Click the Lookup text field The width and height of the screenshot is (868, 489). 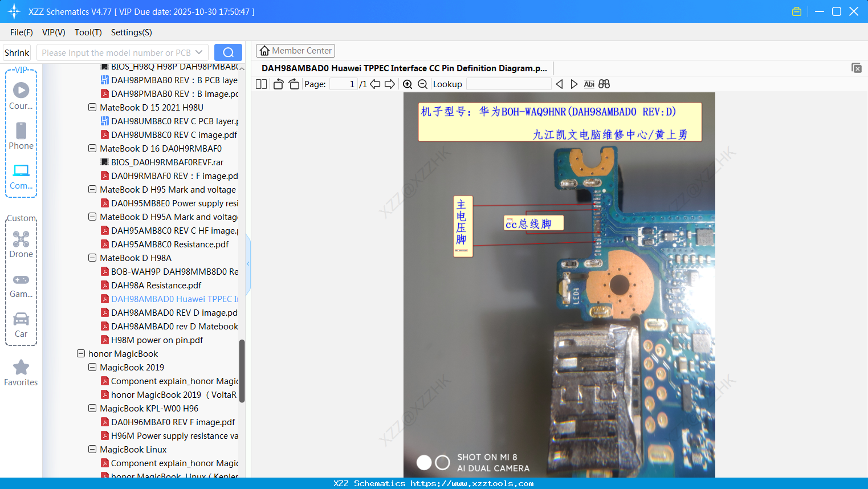(x=509, y=84)
